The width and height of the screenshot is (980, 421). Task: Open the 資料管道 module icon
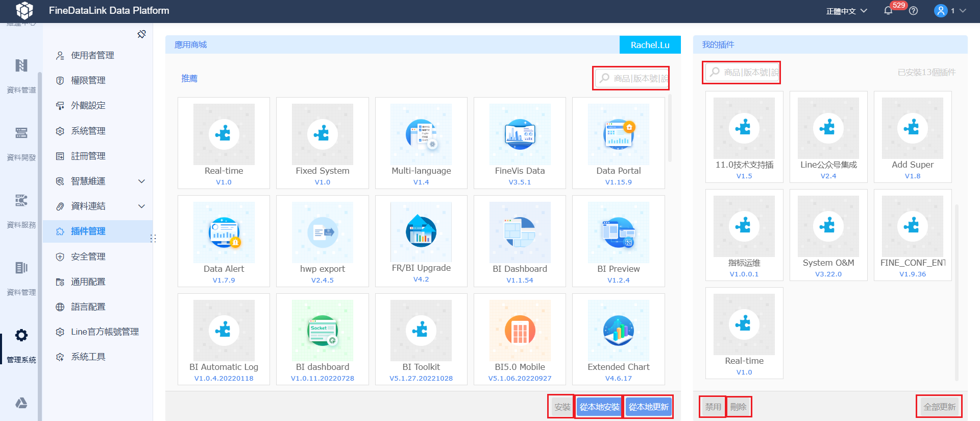click(x=21, y=65)
